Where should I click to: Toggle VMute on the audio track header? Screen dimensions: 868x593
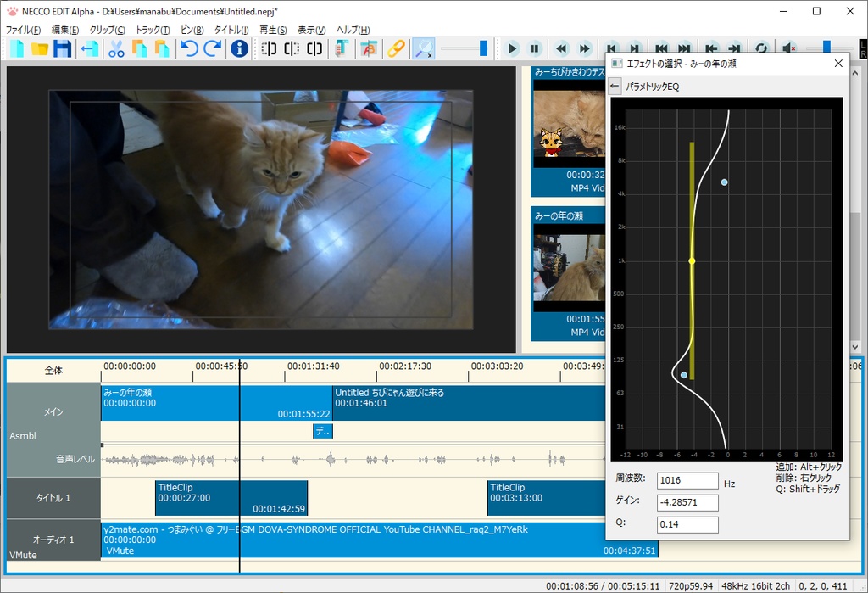pyautogui.click(x=23, y=555)
